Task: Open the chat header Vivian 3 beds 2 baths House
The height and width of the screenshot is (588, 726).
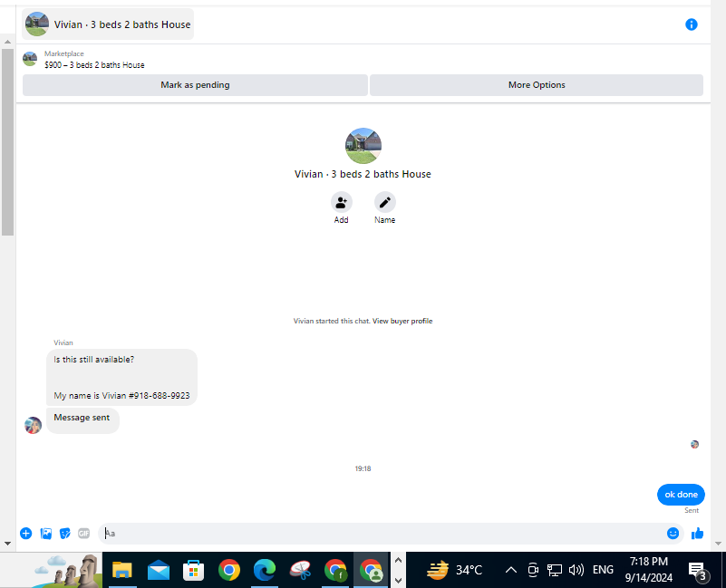Action: (108, 24)
